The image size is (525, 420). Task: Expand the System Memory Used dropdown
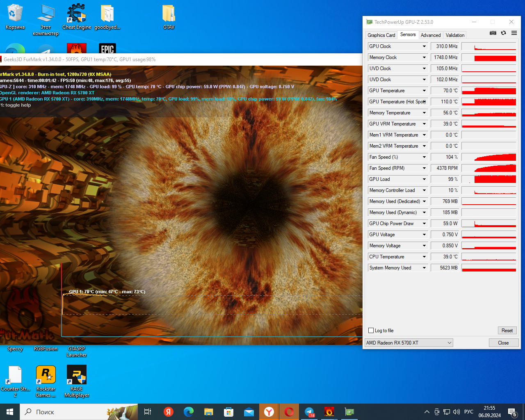point(425,268)
